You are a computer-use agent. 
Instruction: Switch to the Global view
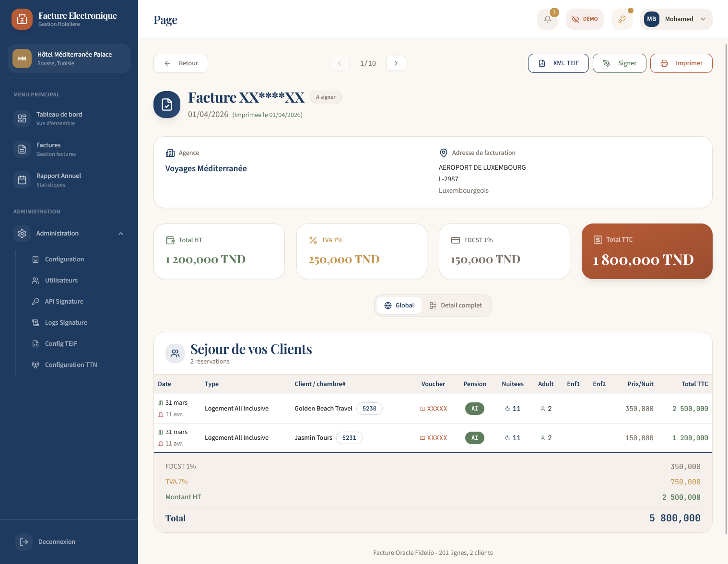[399, 305]
